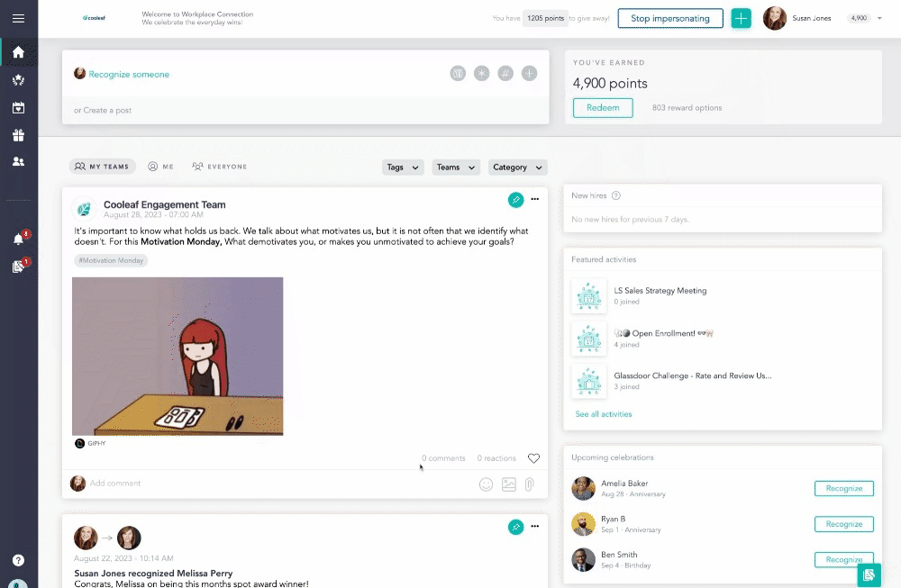Open LS Sales Strategy Meeting activity
This screenshot has height=588, width=901.
(660, 291)
